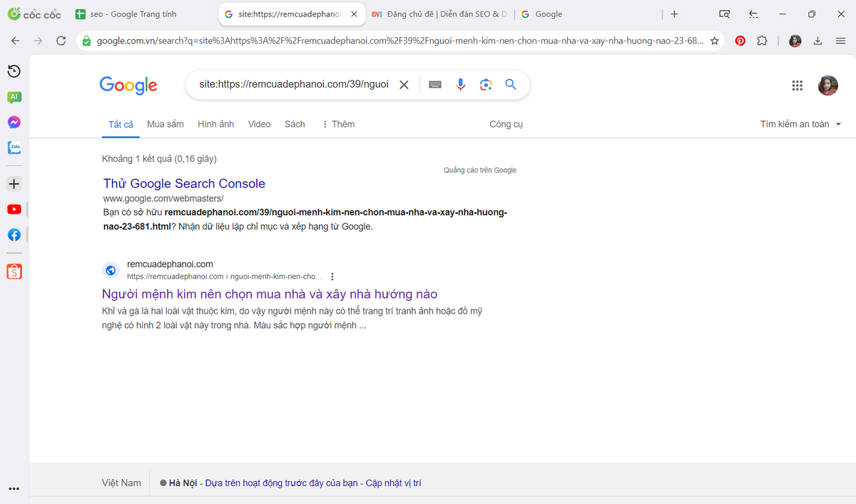
Task: Go forward to the next page
Action: [38, 41]
